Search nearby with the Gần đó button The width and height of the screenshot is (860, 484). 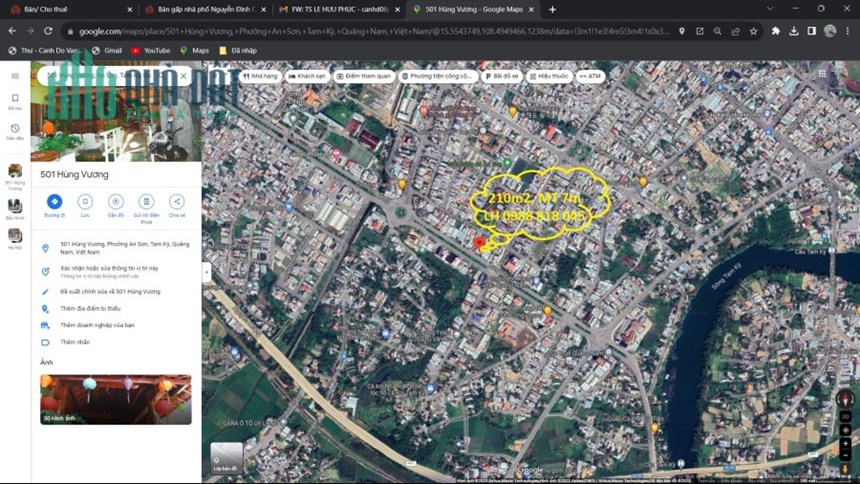(116, 206)
